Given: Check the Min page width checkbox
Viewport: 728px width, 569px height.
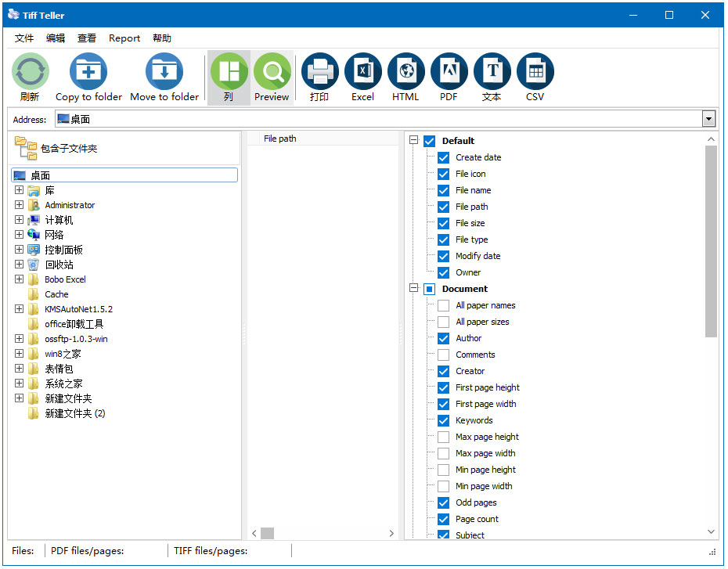Looking at the screenshot, I should (x=443, y=486).
